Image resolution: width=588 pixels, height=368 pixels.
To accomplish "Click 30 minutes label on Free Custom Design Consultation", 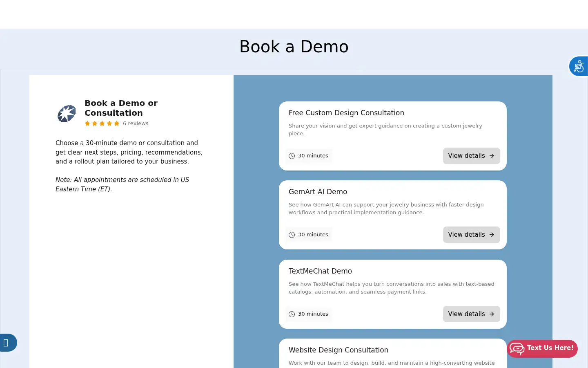I will point(313,156).
